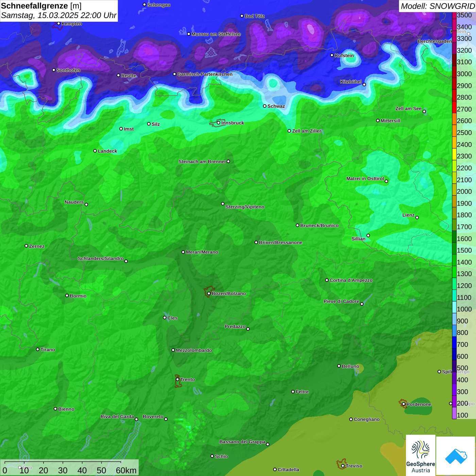This screenshot has width=476, height=476.
Task: Click the Sonthofen location marker
Action: point(54,70)
